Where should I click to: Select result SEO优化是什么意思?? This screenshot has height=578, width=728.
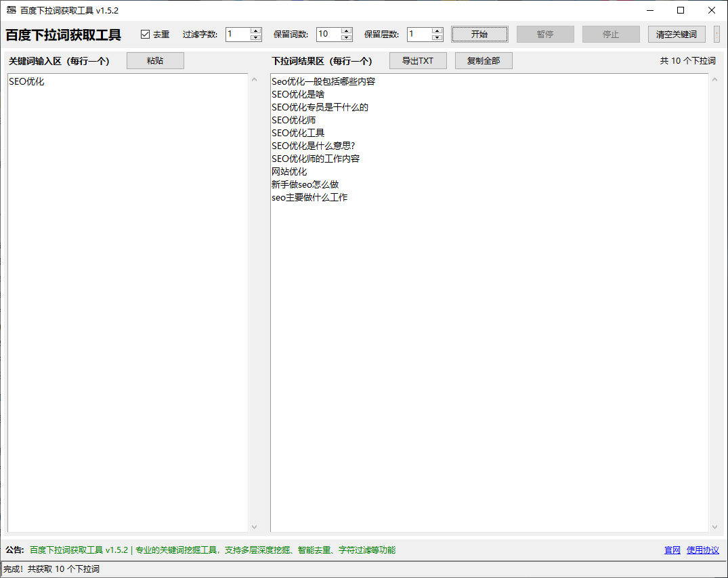(x=314, y=146)
